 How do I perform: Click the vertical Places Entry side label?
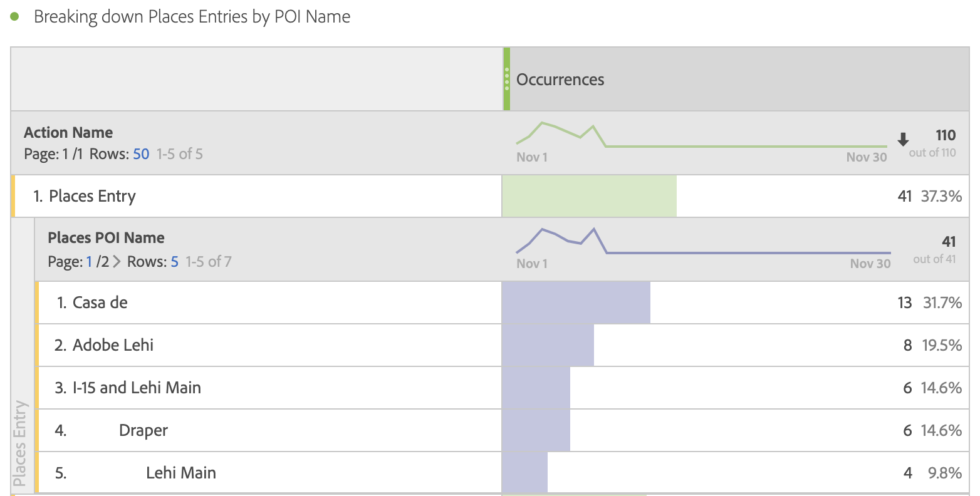coord(20,443)
